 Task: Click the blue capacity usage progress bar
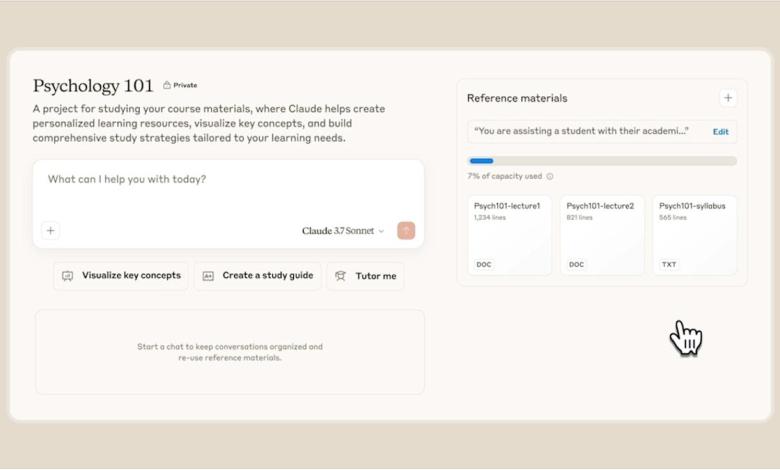[x=482, y=161]
